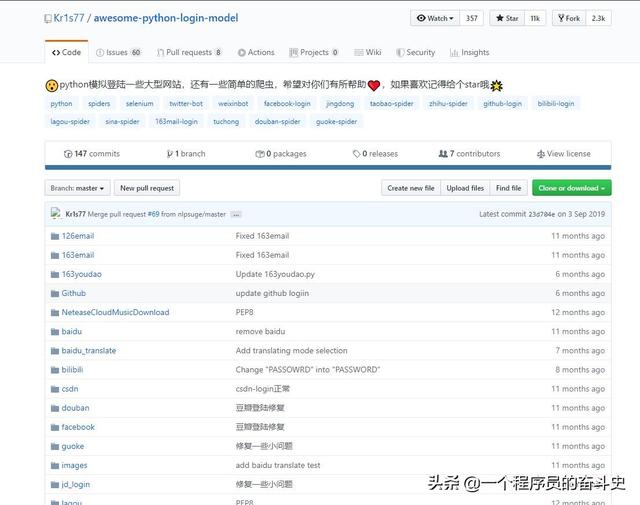Viewport: 640px width, 505px height.
Task: Open the jd_login folder
Action: pyautogui.click(x=76, y=485)
